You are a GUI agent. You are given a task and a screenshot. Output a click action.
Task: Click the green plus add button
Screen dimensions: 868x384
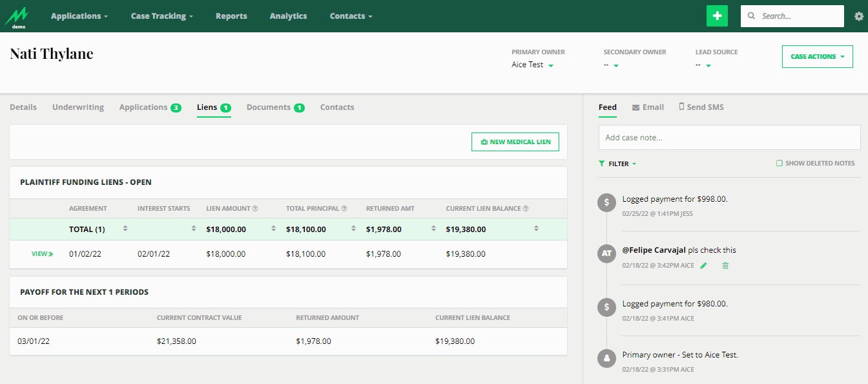click(717, 16)
